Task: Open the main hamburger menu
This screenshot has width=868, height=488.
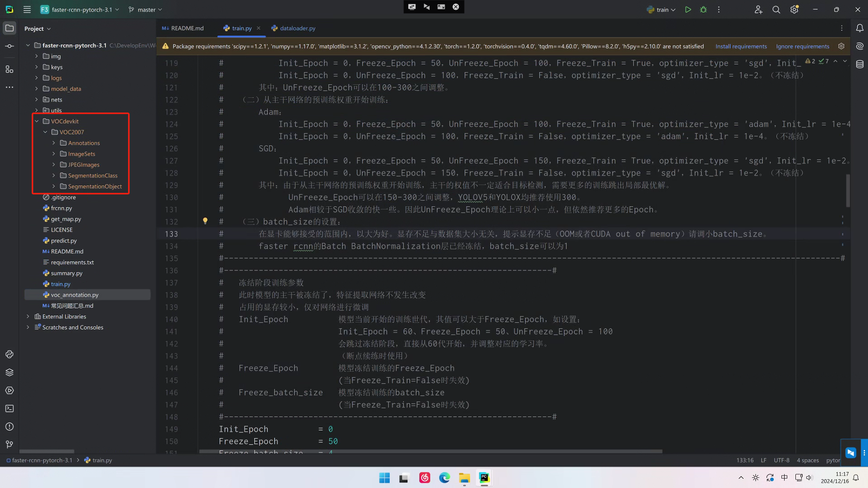Action: click(27, 10)
